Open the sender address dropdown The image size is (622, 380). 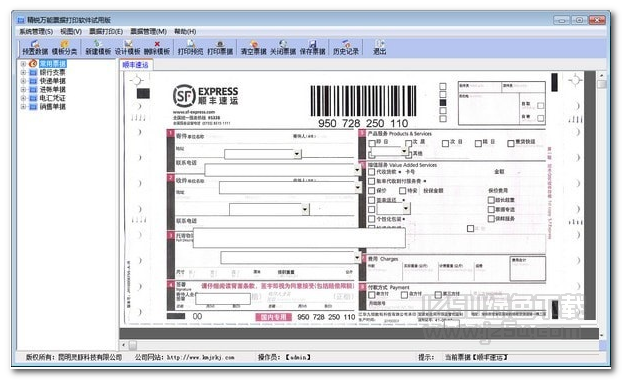click(297, 154)
